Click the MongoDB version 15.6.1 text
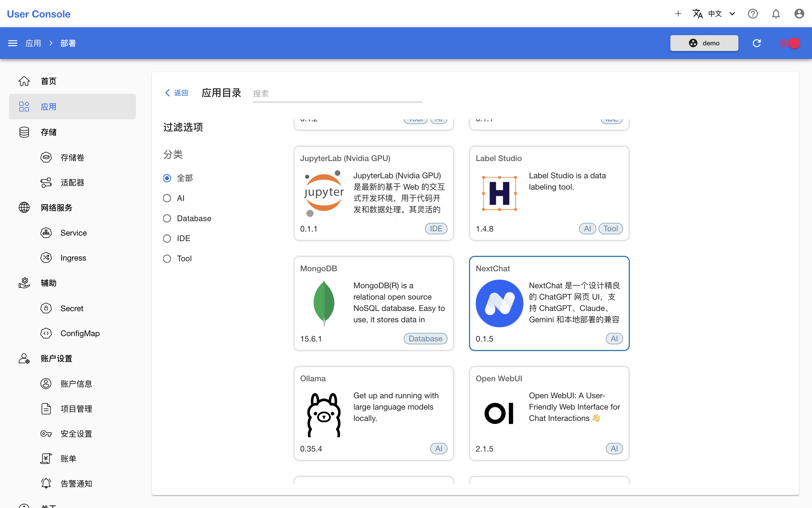This screenshot has height=508, width=812. pyautogui.click(x=311, y=339)
